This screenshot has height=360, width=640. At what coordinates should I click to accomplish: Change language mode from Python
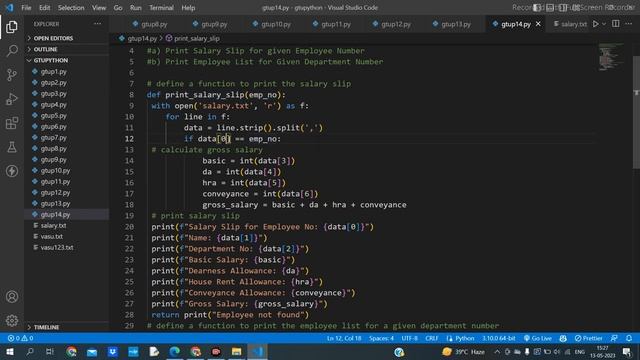pos(464,338)
